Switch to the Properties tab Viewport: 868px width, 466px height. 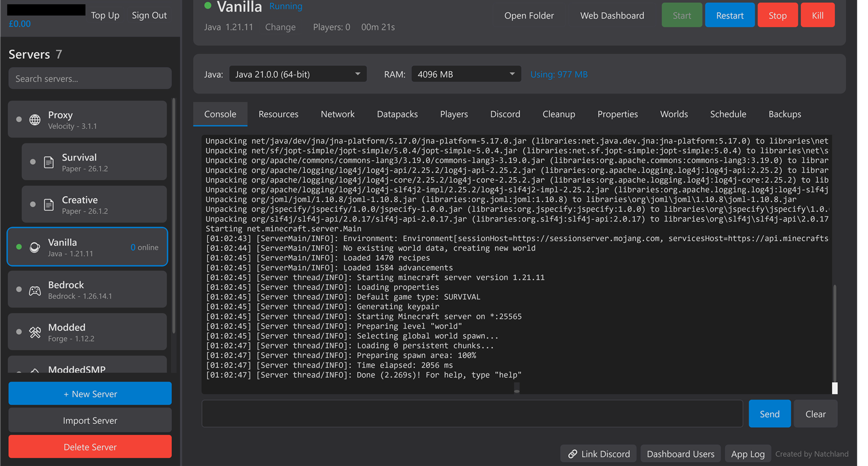click(617, 114)
